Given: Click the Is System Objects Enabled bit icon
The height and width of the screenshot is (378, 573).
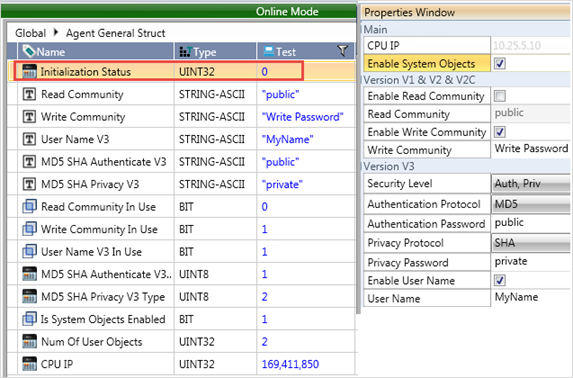Looking at the screenshot, I should pos(29,319).
